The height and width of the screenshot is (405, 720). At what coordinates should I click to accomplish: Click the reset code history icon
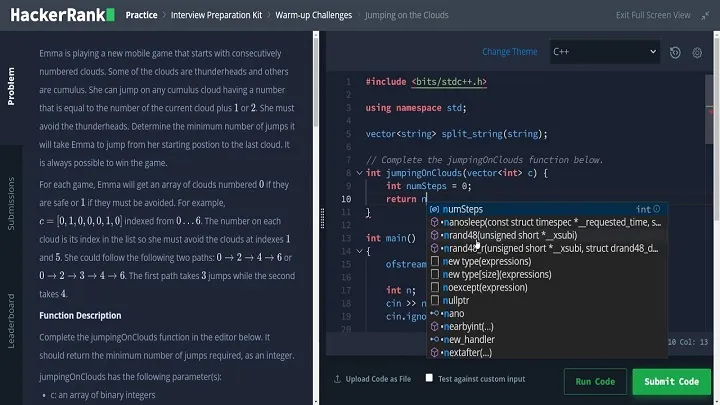coord(675,53)
